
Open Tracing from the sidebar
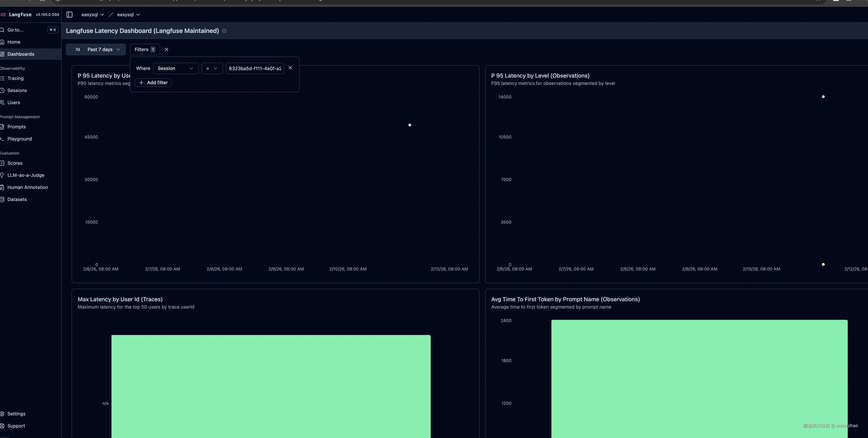coord(15,78)
